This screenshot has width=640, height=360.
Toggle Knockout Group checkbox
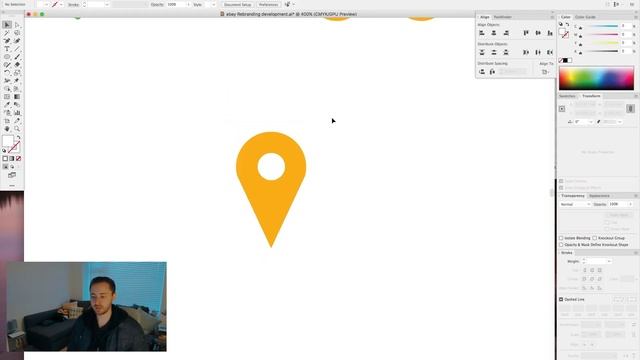(x=595, y=238)
